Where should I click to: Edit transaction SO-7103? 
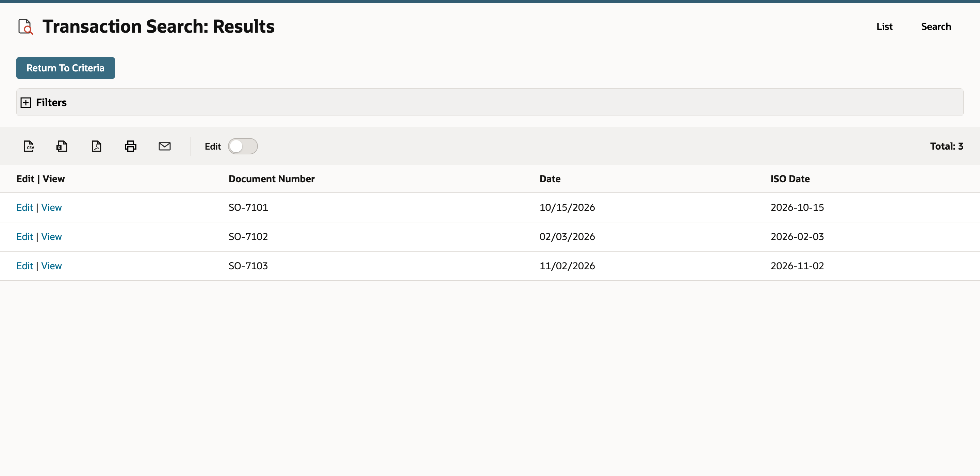pos(24,266)
